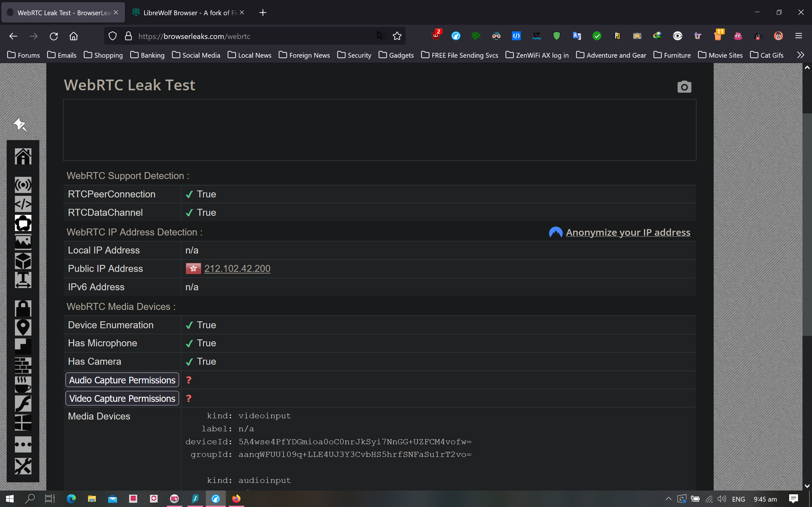Screen dimensions: 812x507
Task: Click the page screenshot camera icon
Action: click(x=684, y=87)
